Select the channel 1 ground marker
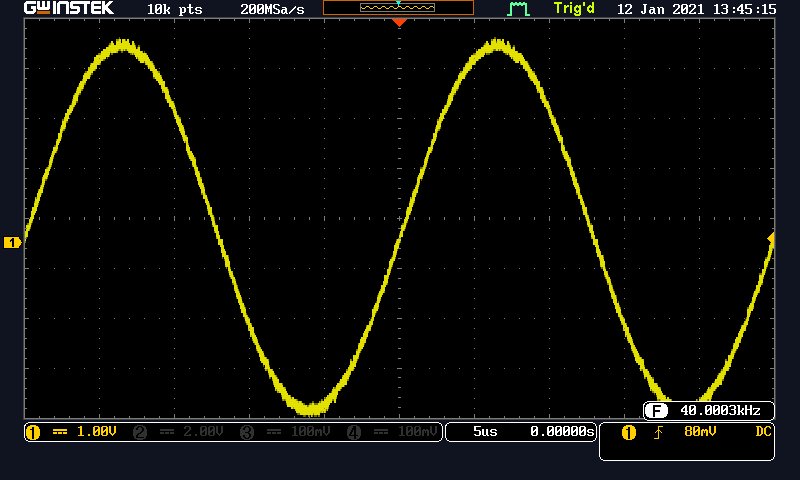Viewport: 800px width, 480px height. pyautogui.click(x=13, y=243)
